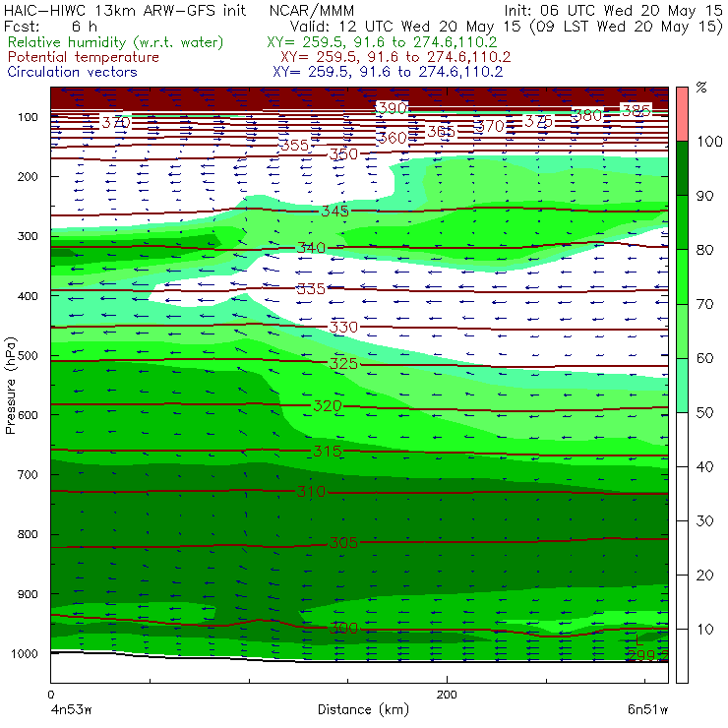Screen dimensions: 728x728
Task: Click the '390' potential temperature contour label
Action: (393, 108)
